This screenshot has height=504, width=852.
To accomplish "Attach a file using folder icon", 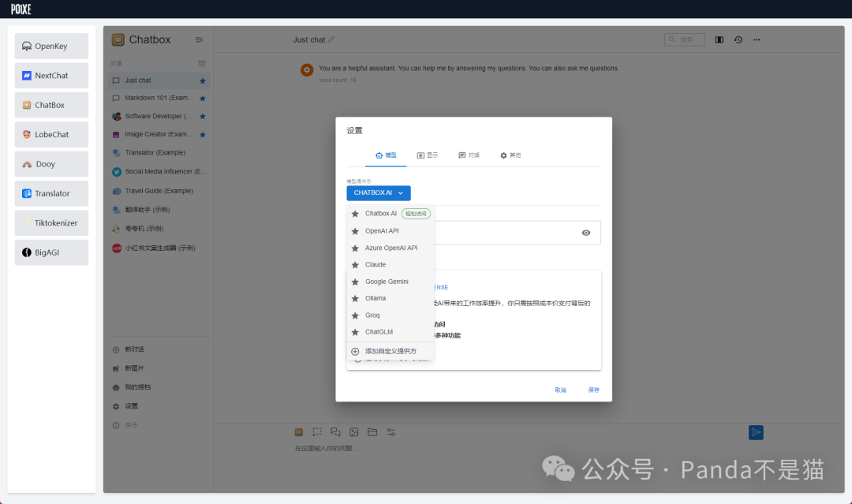I will click(372, 432).
